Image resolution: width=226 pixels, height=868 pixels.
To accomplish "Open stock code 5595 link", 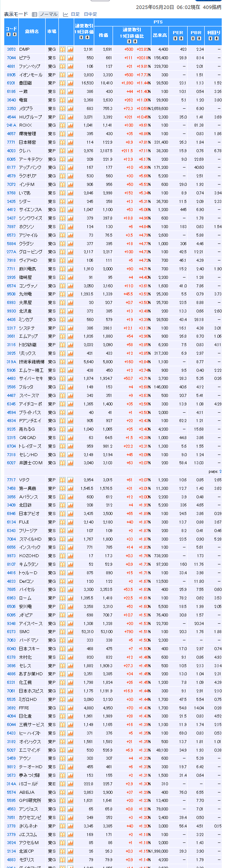I will [11, 800].
